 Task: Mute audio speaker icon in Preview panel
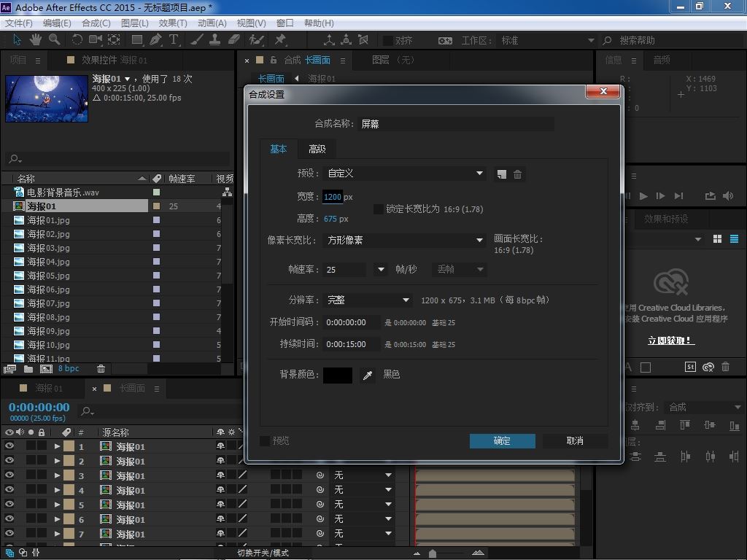[x=728, y=195]
